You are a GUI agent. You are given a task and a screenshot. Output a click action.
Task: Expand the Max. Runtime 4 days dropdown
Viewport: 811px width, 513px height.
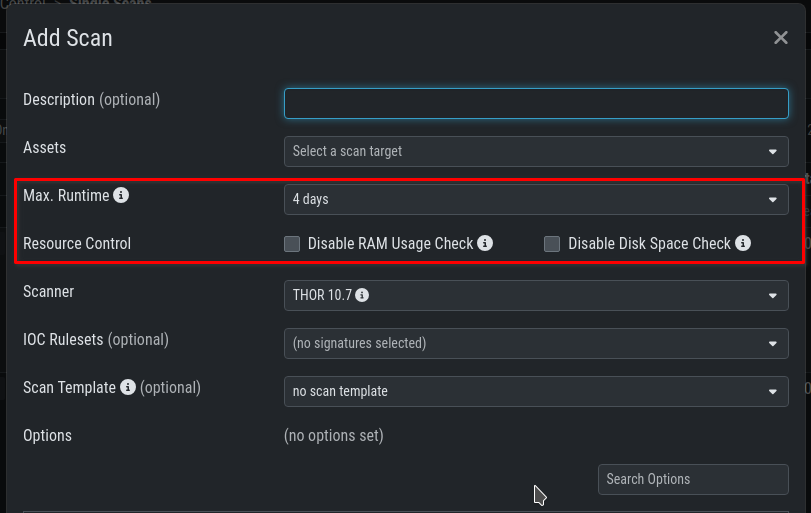tap(536, 199)
